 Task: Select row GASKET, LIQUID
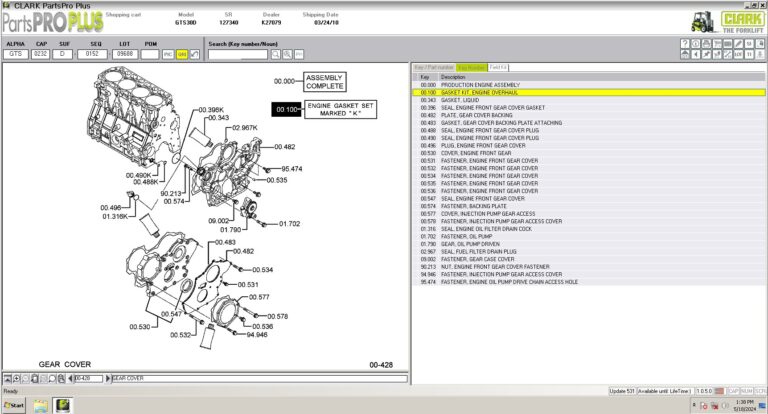(x=588, y=100)
